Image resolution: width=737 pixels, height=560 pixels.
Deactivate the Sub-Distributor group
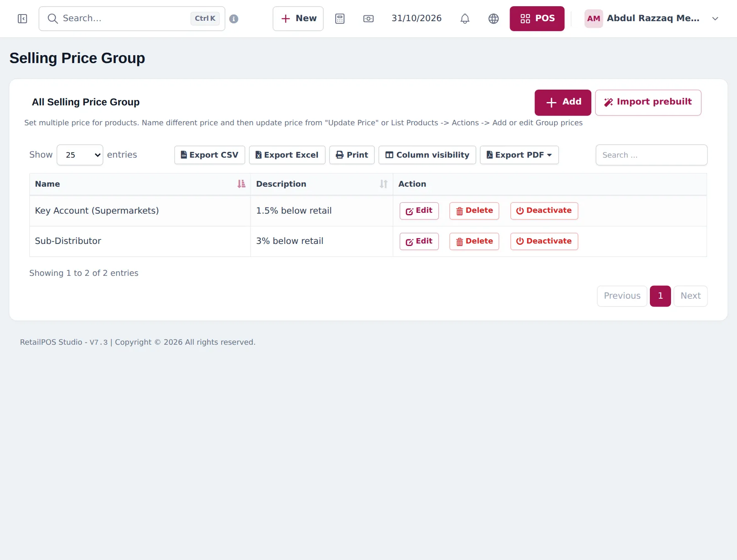pos(544,241)
